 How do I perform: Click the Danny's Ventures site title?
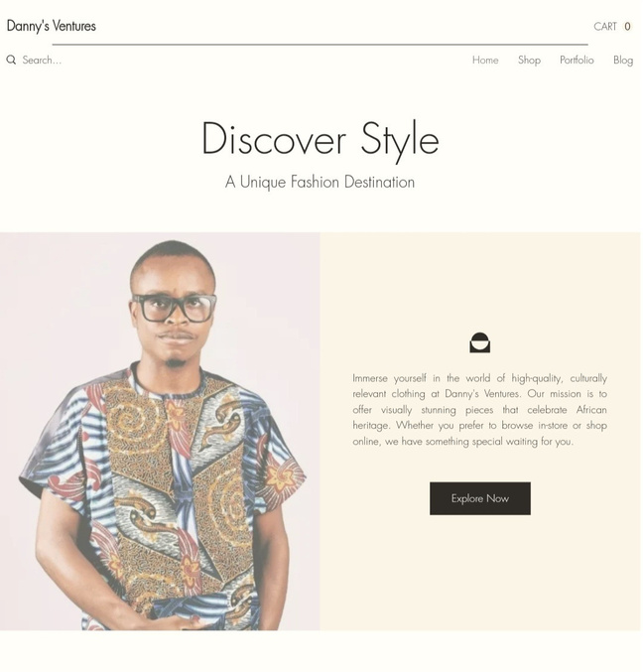coord(52,26)
